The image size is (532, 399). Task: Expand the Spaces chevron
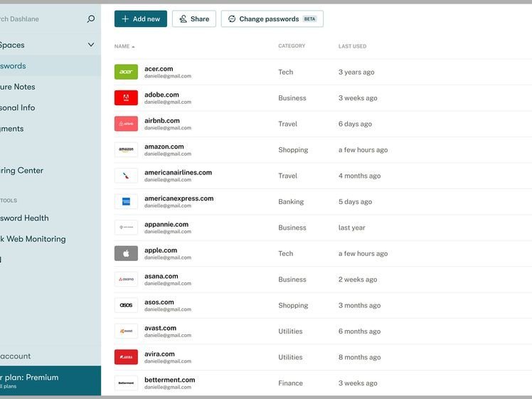[90, 45]
